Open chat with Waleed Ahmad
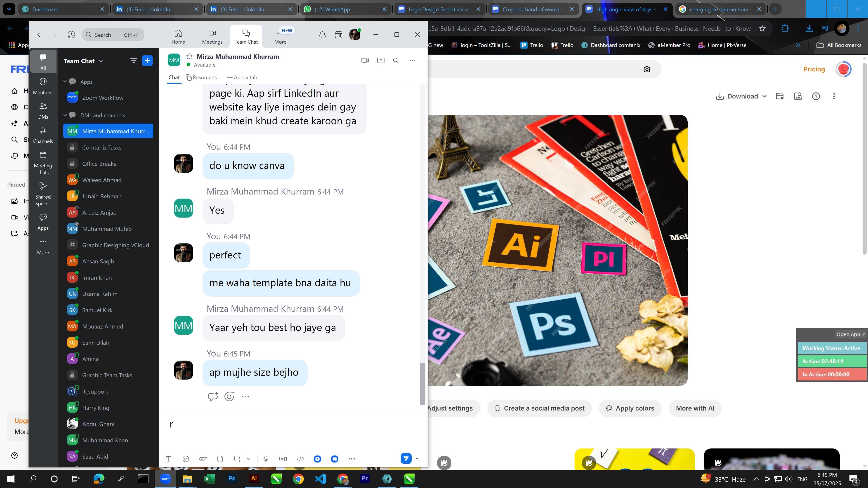This screenshot has width=868, height=488. pyautogui.click(x=108, y=180)
